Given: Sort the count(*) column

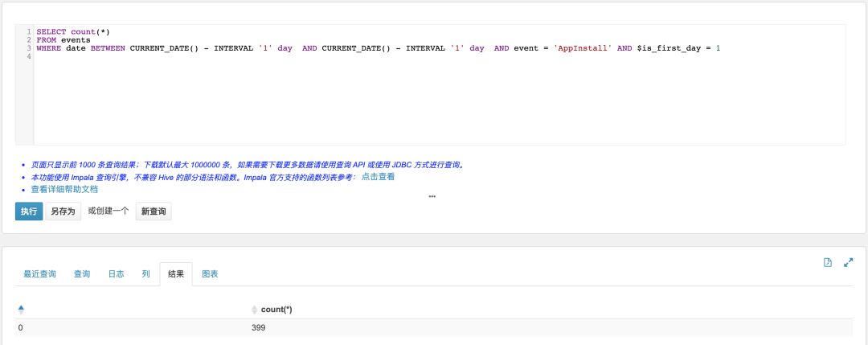Looking at the screenshot, I should pyautogui.click(x=255, y=310).
